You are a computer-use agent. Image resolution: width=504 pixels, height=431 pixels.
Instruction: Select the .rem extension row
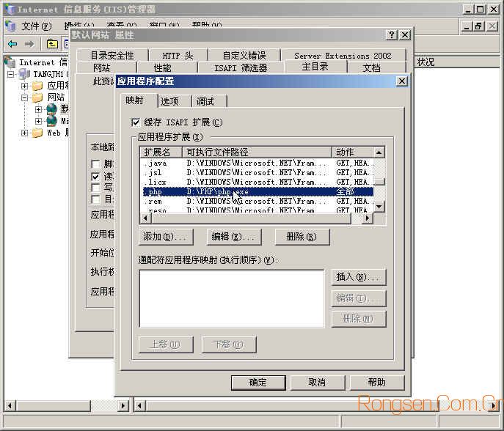click(x=258, y=202)
